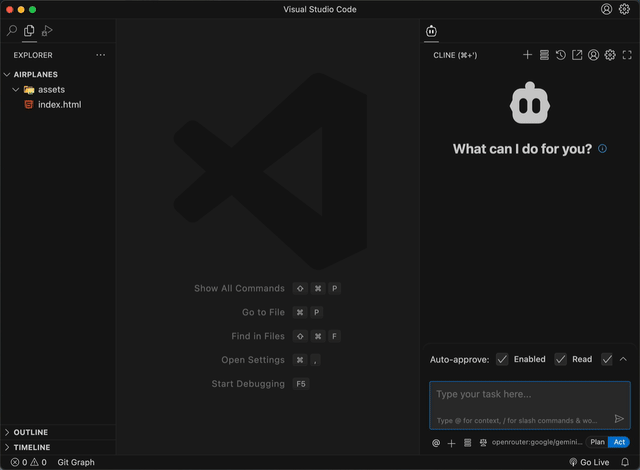Open Cline in a separate editor tab
This screenshot has width=640, height=470.
[577, 55]
